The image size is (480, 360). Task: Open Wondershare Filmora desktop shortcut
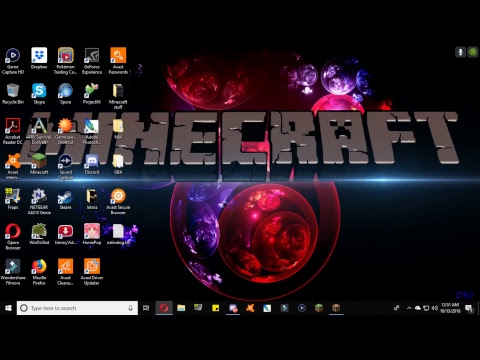click(13, 271)
